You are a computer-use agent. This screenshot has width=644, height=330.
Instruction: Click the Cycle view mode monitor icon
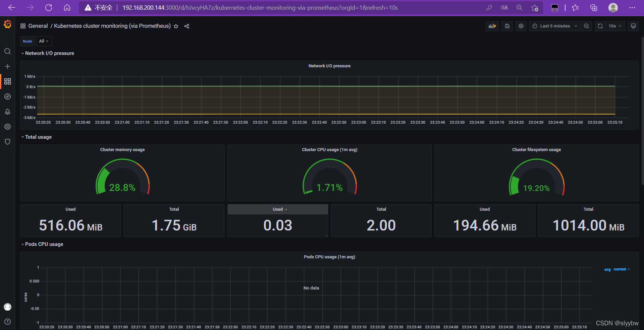[x=633, y=26]
